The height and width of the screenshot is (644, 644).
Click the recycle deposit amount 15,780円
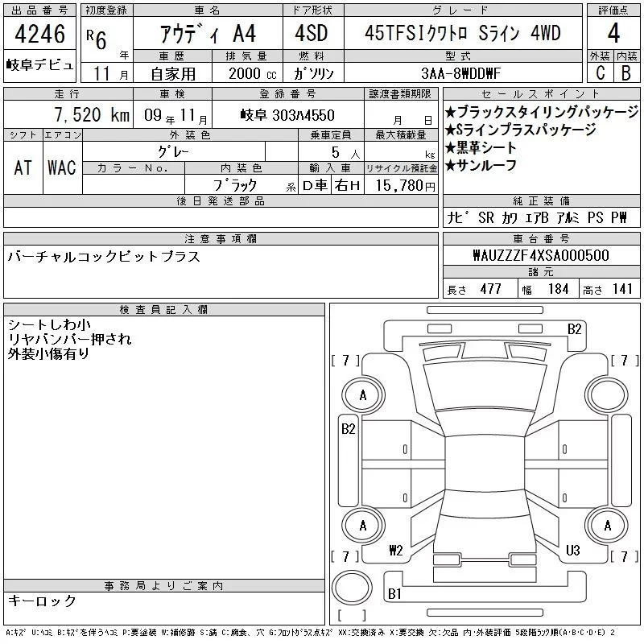click(401, 186)
